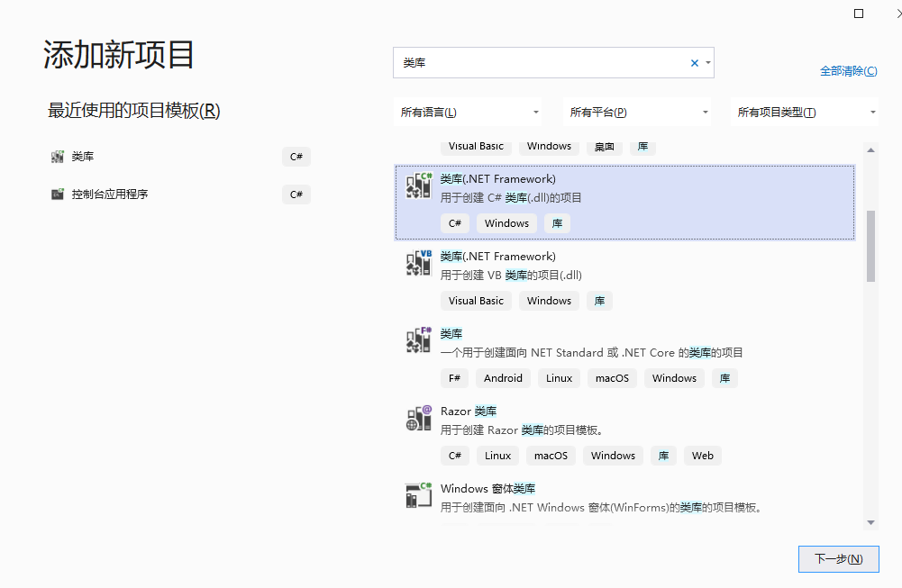Click Visual Basic tag under VB 类库(.NET Framework)
This screenshot has width=902, height=588.
coord(476,301)
